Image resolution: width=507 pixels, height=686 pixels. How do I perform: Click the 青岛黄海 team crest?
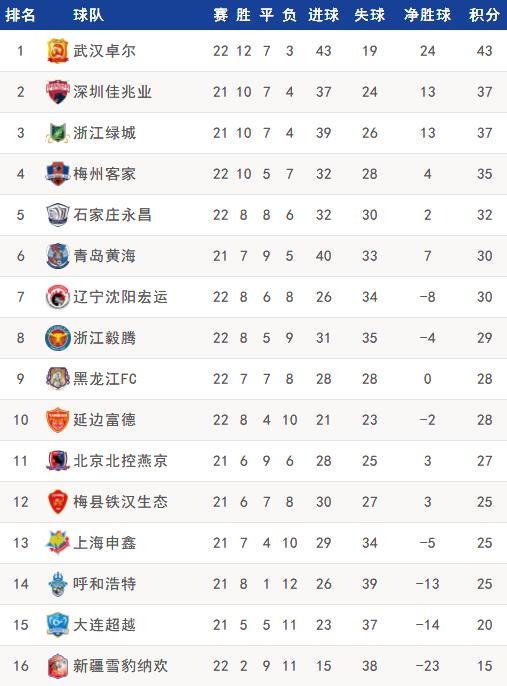58,256
